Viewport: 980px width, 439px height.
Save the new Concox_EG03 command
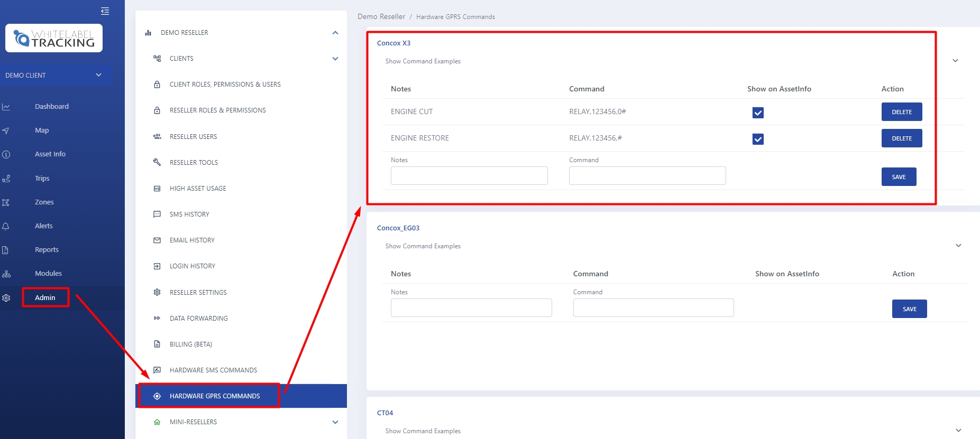[x=910, y=309]
